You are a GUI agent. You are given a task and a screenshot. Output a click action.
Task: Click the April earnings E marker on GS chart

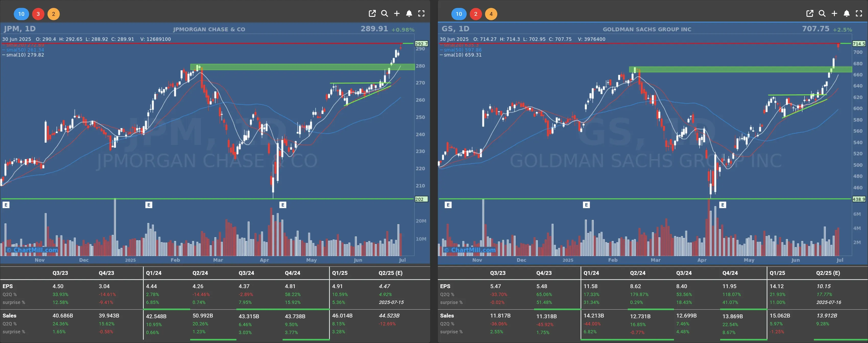click(722, 204)
